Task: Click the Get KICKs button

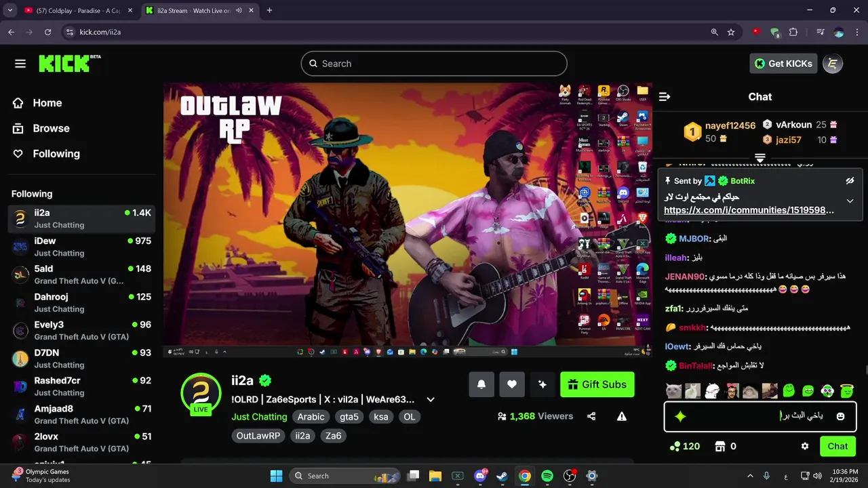Action: pos(783,64)
